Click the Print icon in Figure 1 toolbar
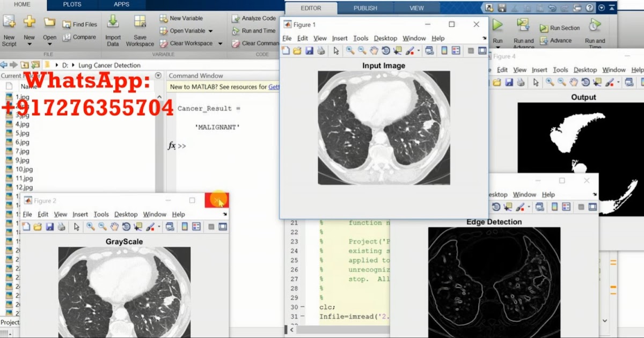 [321, 50]
